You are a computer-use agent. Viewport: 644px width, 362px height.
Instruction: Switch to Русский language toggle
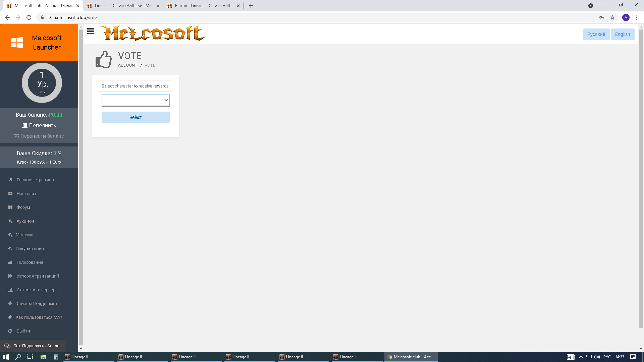click(x=596, y=34)
